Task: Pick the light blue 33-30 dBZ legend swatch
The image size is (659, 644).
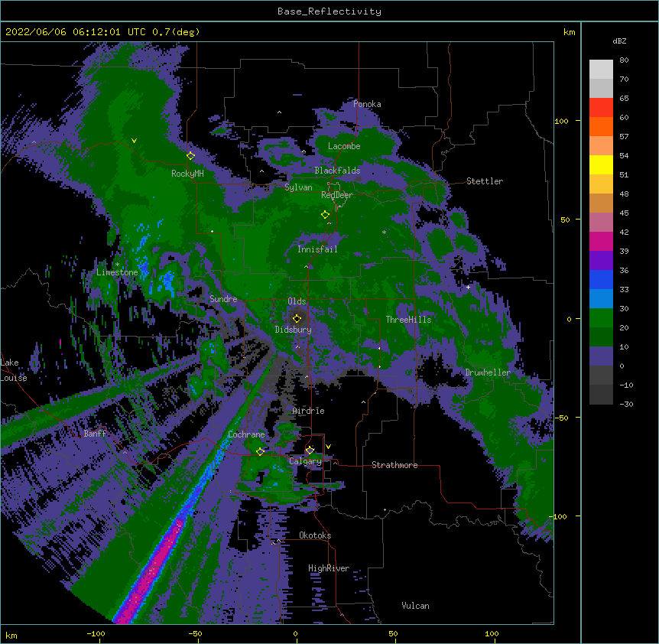Action: 601,299
